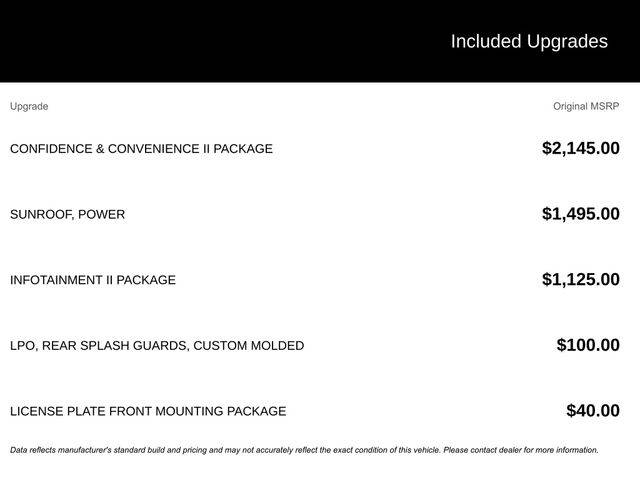Click the data disclaimer footnote text
Viewport: 640px width, 480px height.
pos(304,450)
